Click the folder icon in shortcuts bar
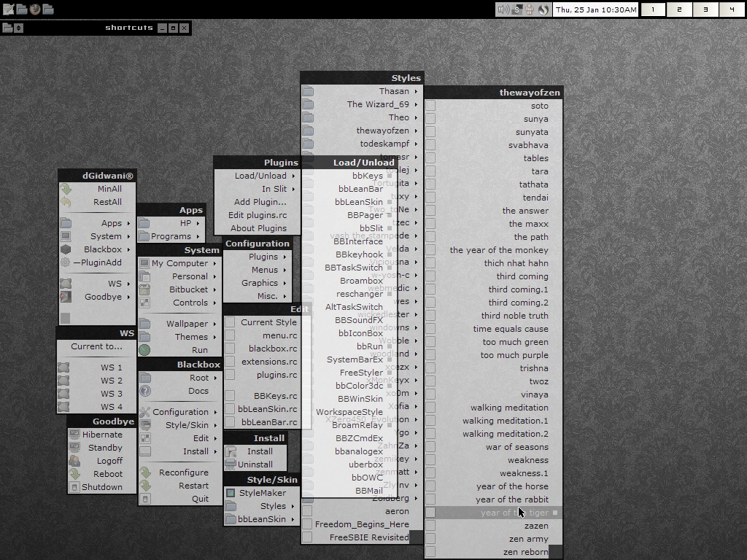 [x=7, y=28]
